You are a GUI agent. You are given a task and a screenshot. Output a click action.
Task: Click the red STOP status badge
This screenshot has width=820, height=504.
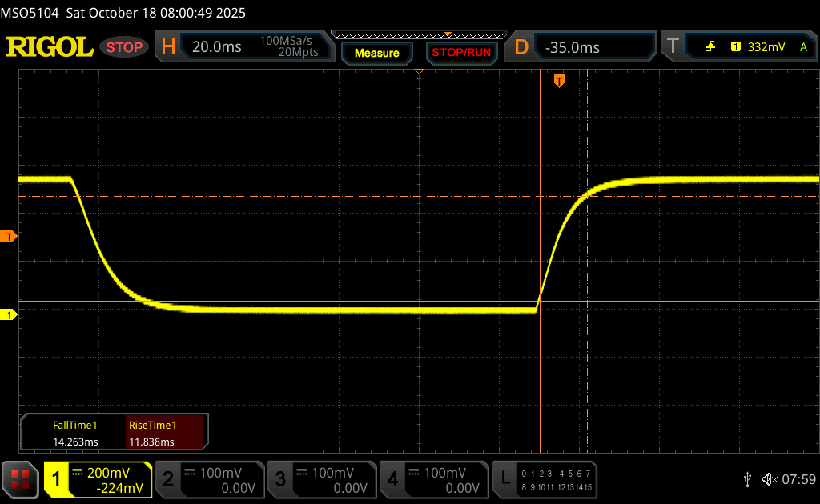125,47
